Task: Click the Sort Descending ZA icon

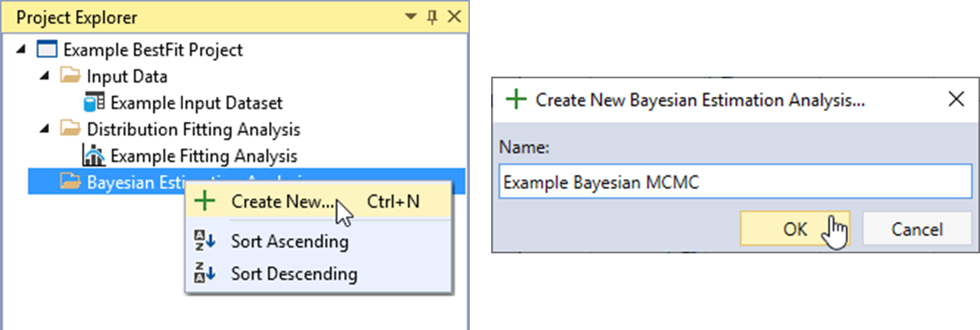Action: (x=205, y=273)
